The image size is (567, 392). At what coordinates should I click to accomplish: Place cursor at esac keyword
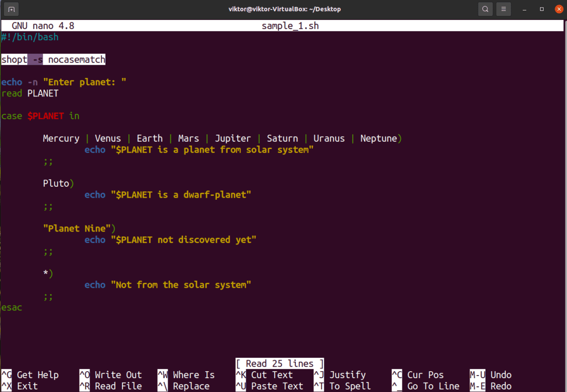[11, 308]
